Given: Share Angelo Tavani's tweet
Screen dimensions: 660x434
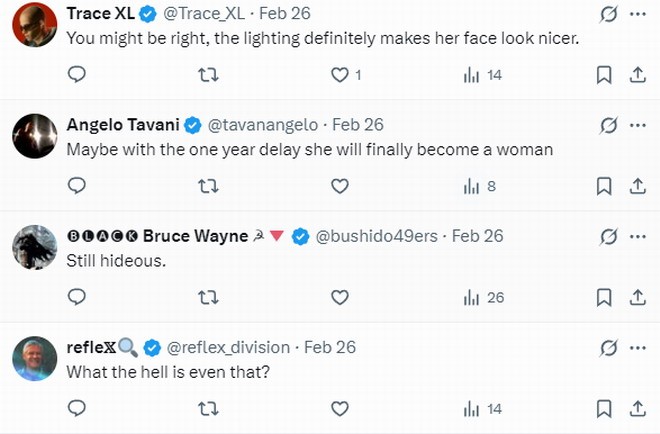Looking at the screenshot, I should point(638,186).
